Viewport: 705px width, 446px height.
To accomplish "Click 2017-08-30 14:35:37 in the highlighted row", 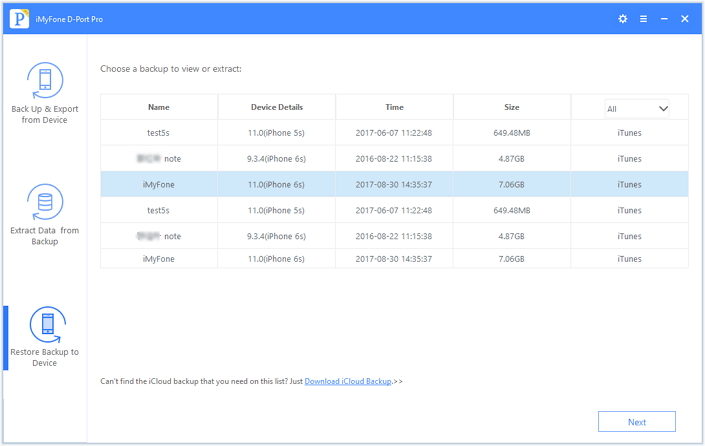I will tap(394, 184).
